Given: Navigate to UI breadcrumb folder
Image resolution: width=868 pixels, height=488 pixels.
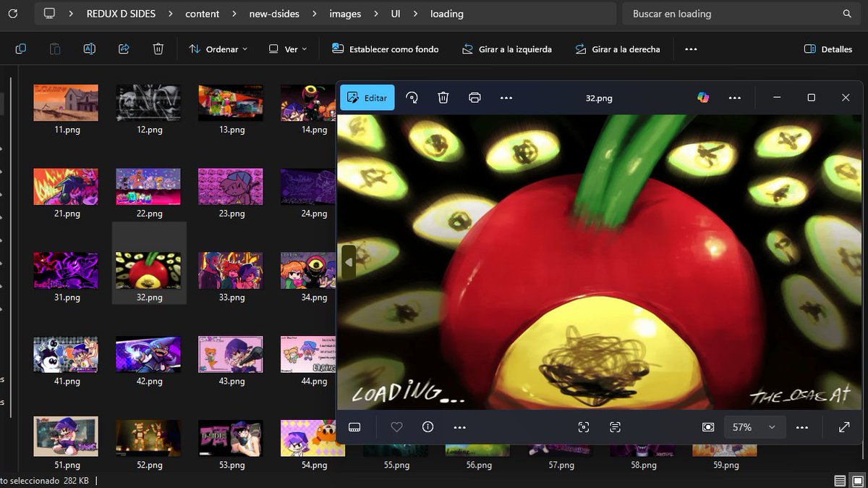Looking at the screenshot, I should (396, 14).
